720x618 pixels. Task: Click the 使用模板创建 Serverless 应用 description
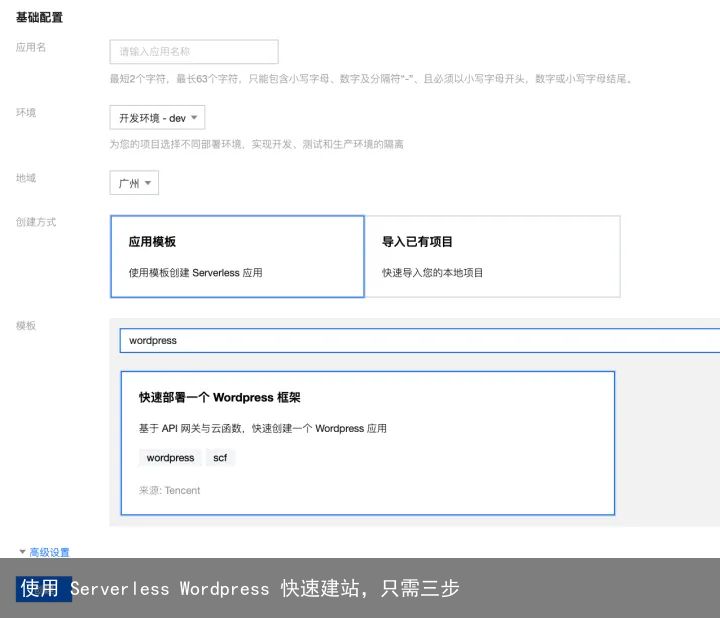pyautogui.click(x=196, y=273)
